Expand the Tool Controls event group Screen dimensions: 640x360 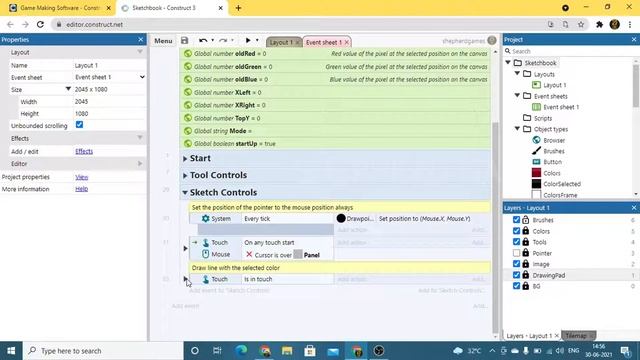point(185,176)
